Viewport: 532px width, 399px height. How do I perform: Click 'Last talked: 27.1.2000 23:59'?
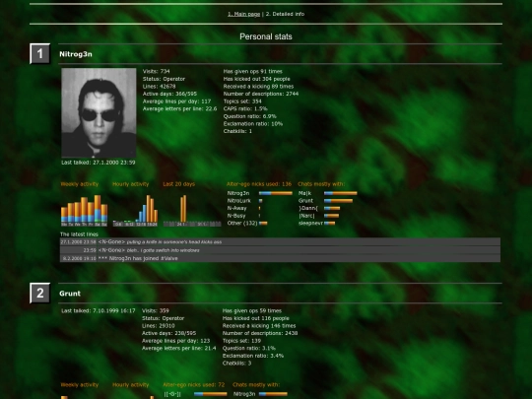(x=99, y=163)
